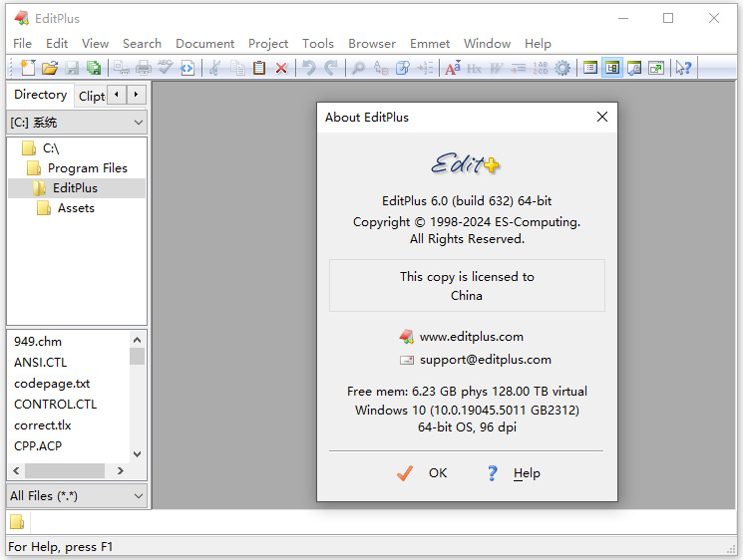The width and height of the screenshot is (743, 560).
Task: Click the tab scroll left arrow
Action: [117, 95]
